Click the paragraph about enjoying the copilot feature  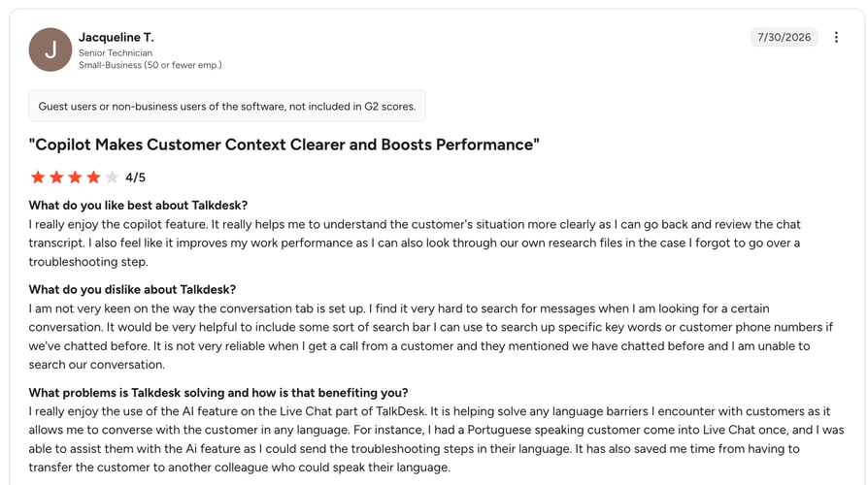pyautogui.click(x=415, y=242)
